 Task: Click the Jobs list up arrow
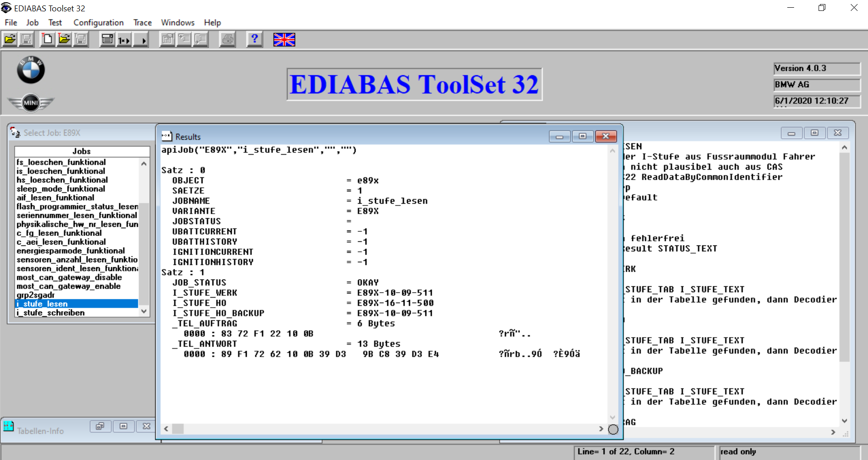pos(144,163)
